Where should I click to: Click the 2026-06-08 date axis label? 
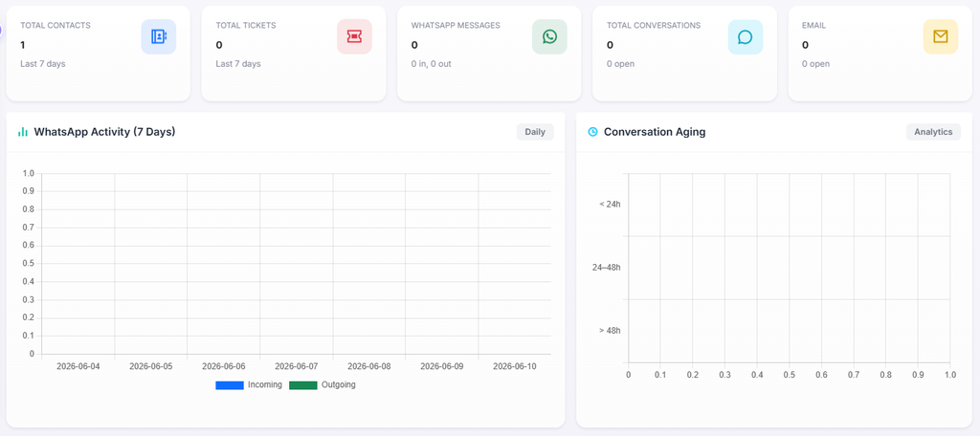369,366
